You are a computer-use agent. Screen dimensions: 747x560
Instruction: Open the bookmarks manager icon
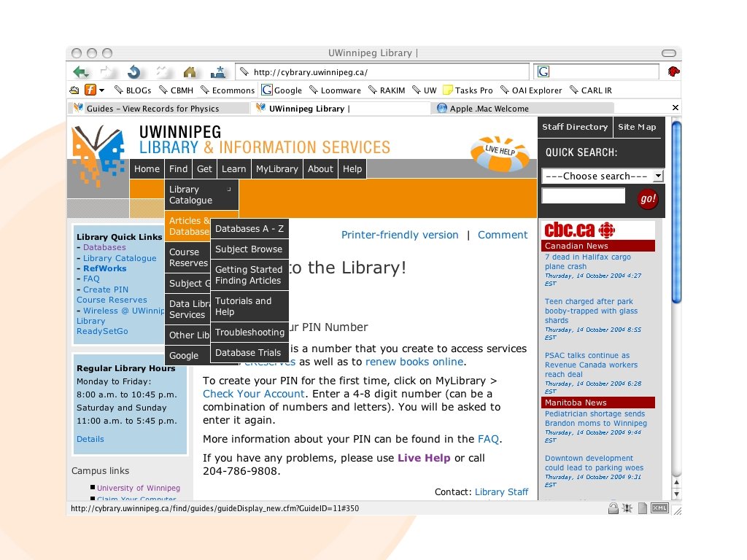(74, 90)
